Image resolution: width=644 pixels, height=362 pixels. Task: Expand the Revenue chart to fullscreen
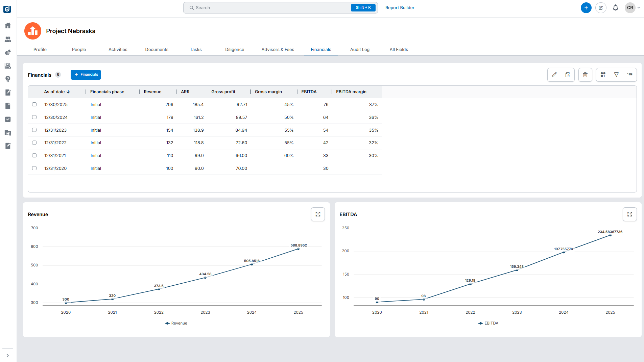[318, 214]
